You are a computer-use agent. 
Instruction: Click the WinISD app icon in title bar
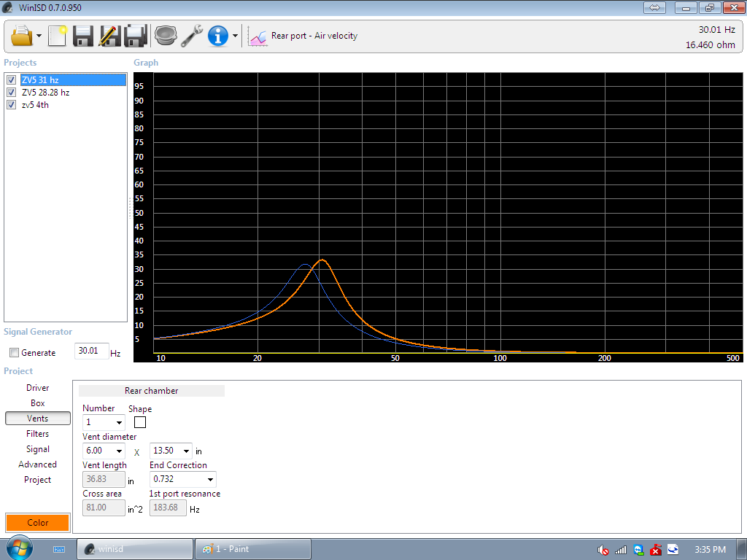pos(7,7)
